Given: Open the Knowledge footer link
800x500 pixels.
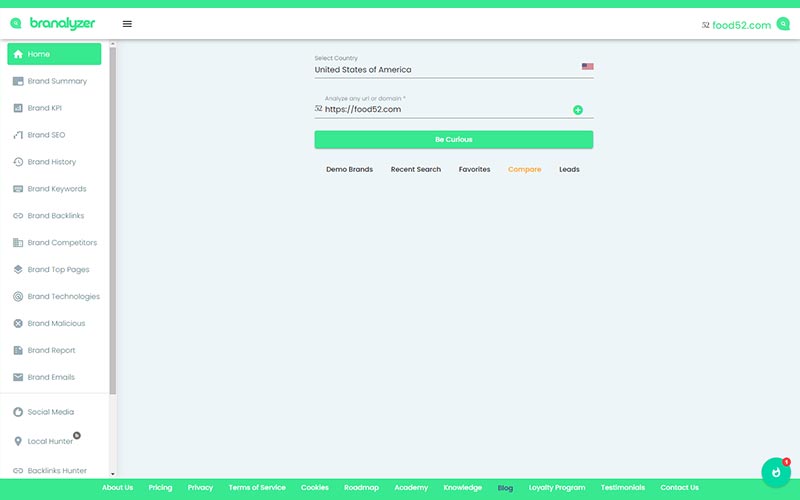Looking at the screenshot, I should click(x=463, y=488).
